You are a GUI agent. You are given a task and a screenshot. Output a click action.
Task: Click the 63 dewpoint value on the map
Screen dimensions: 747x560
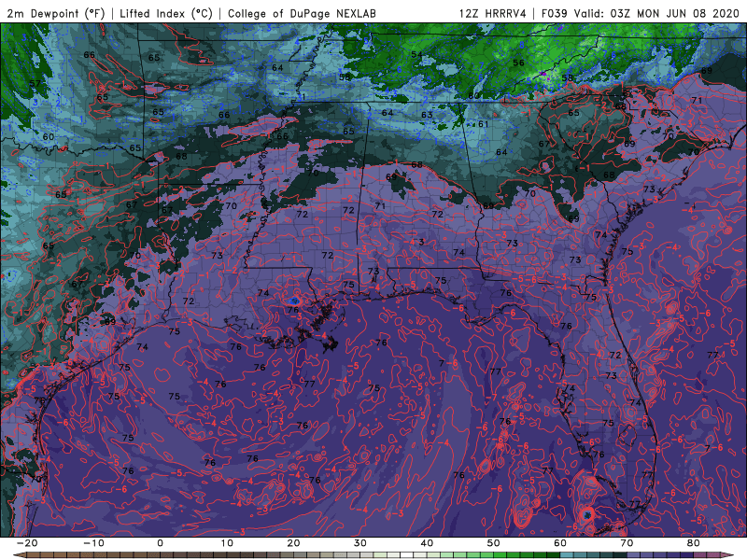[x=427, y=114]
